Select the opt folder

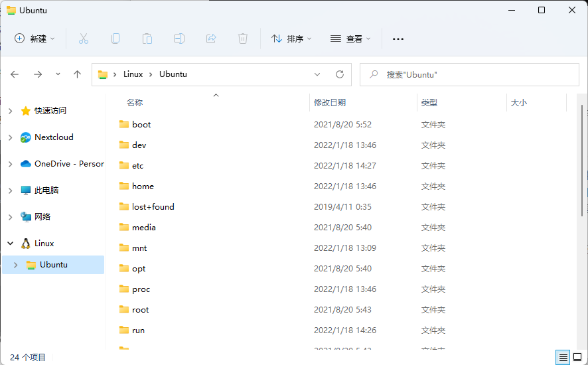point(139,269)
